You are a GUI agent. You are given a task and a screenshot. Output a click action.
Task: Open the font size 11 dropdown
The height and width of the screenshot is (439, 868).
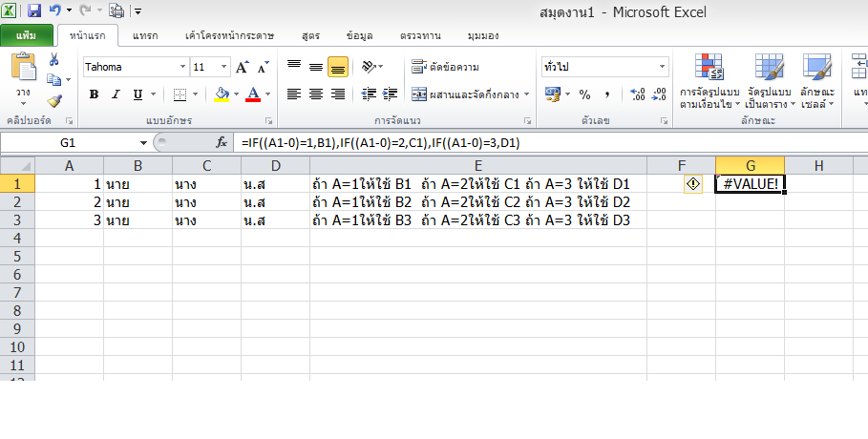(223, 67)
